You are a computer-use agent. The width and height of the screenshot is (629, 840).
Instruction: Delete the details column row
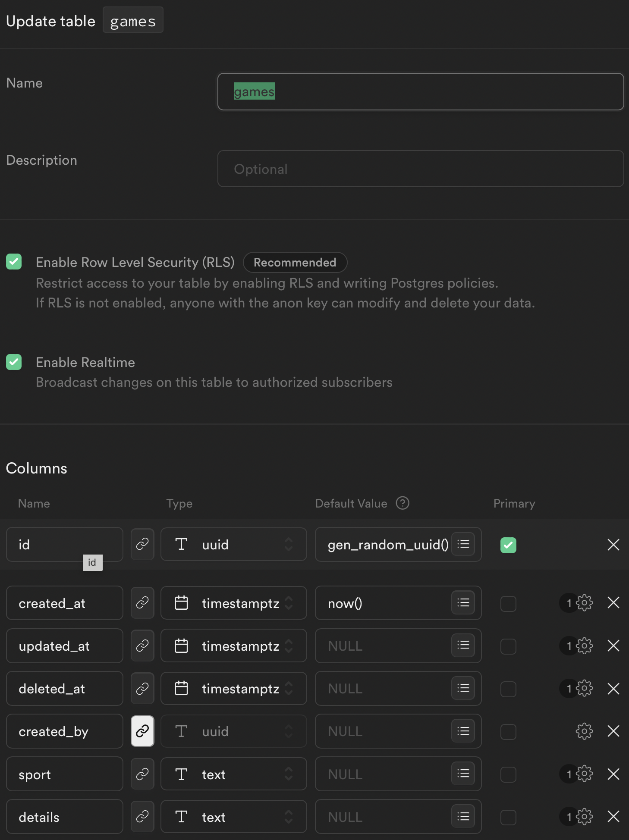(x=613, y=816)
